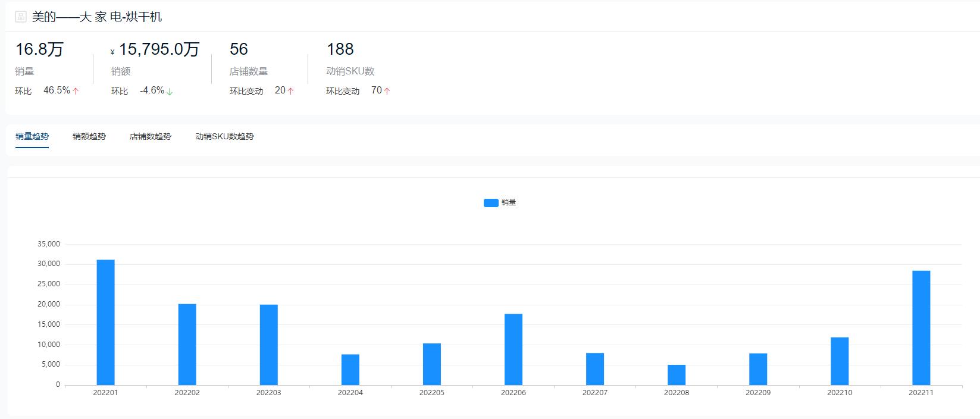
Task: Select the 202211 sales bar
Action: point(921,328)
